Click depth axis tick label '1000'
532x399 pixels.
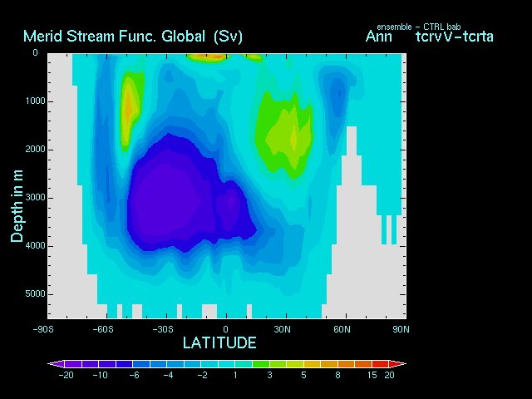pyautogui.click(x=35, y=101)
